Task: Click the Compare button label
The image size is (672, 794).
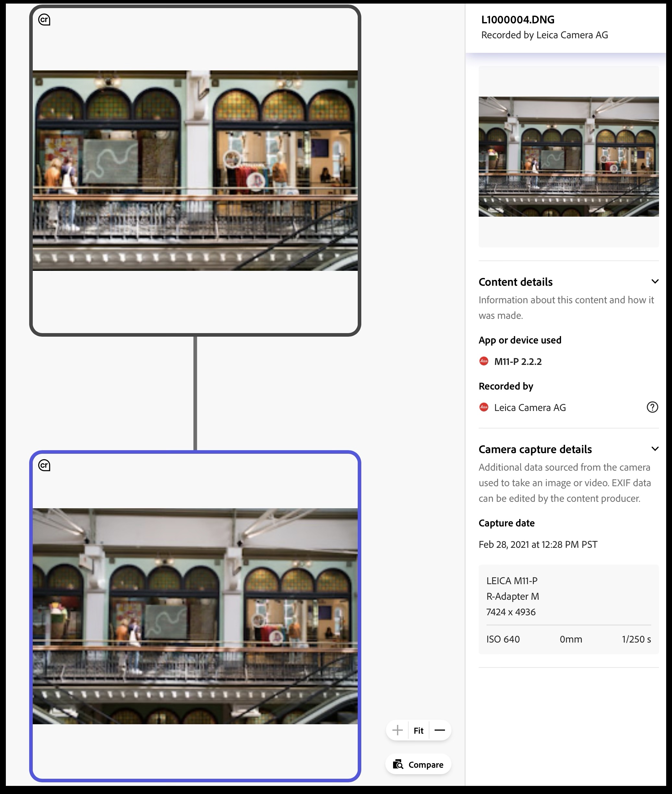Action: (x=426, y=765)
